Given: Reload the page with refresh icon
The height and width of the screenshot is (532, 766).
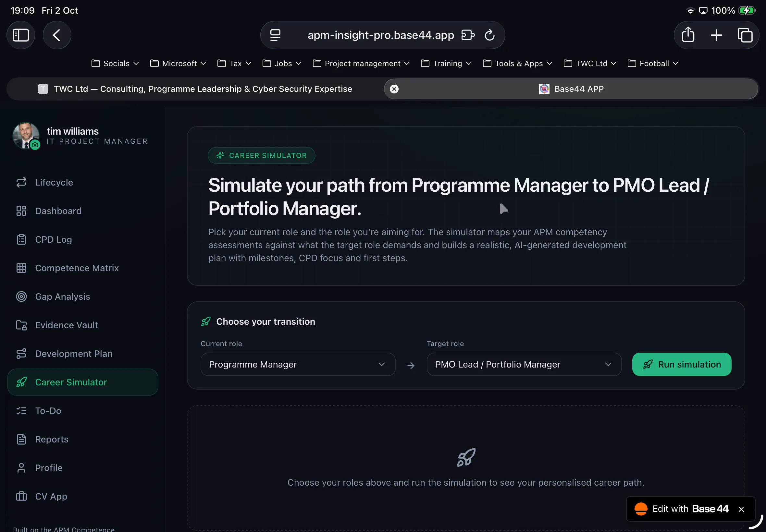Looking at the screenshot, I should [x=489, y=35].
